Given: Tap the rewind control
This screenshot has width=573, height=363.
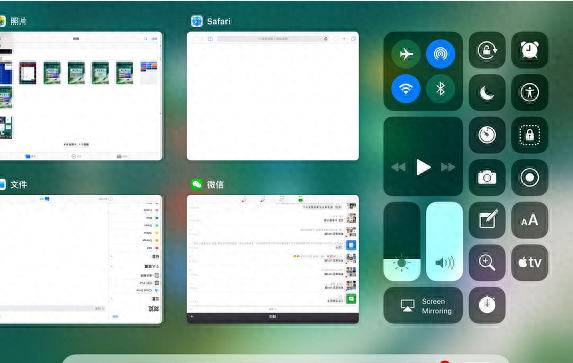Looking at the screenshot, I should [398, 167].
